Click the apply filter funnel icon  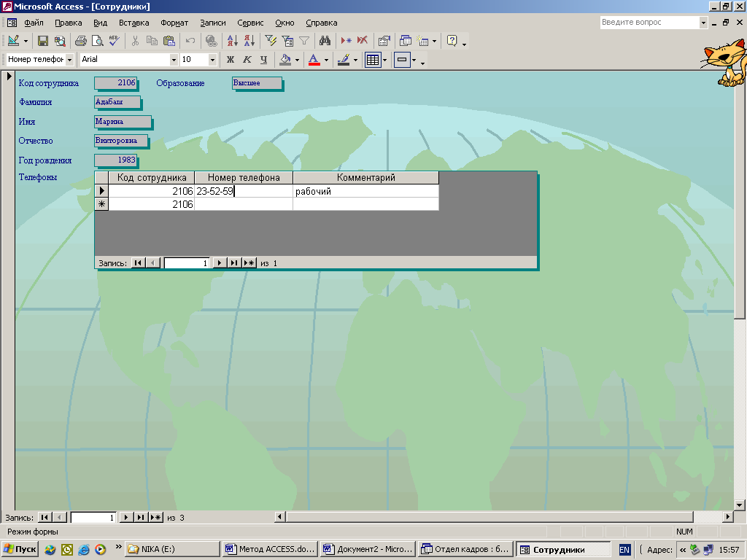(304, 41)
